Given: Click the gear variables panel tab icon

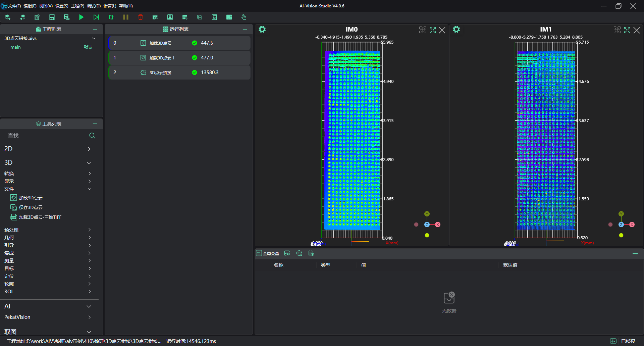Looking at the screenshot, I should [299, 253].
